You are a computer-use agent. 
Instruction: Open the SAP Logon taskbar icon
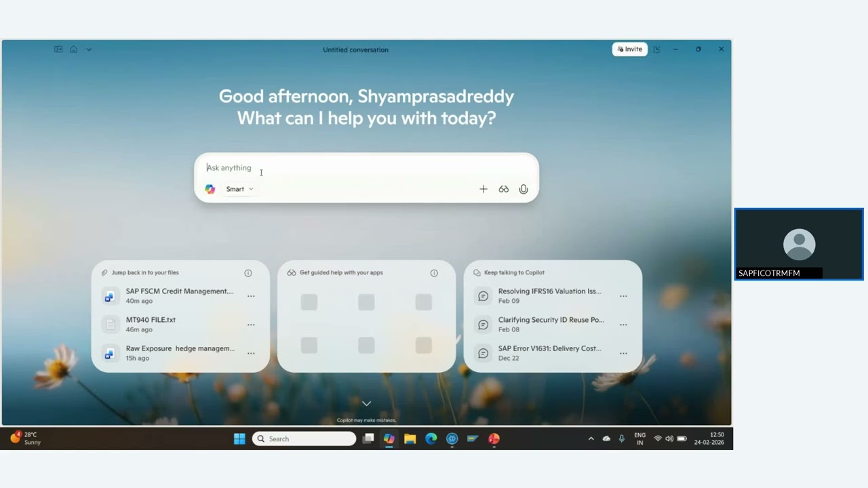[473, 439]
